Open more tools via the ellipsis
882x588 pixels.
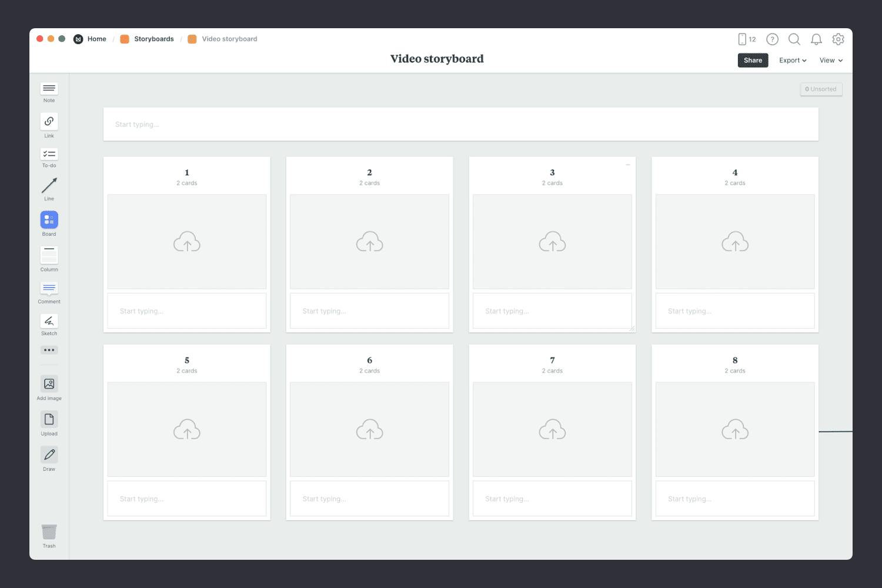click(49, 350)
